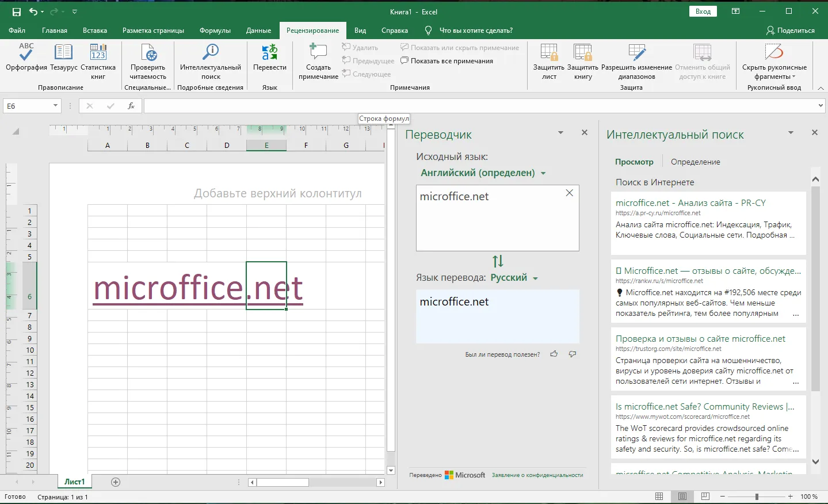The width and height of the screenshot is (828, 504).
Task: Open the Name Box dropdown arrow
Action: pyautogui.click(x=55, y=106)
